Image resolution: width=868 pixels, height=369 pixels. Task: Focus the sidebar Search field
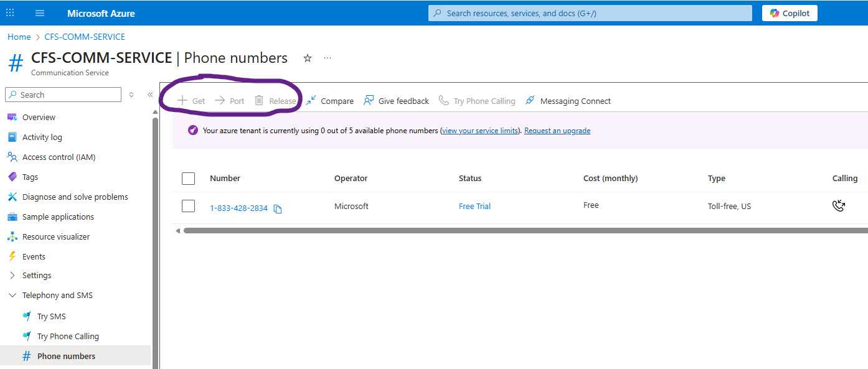[x=63, y=95]
